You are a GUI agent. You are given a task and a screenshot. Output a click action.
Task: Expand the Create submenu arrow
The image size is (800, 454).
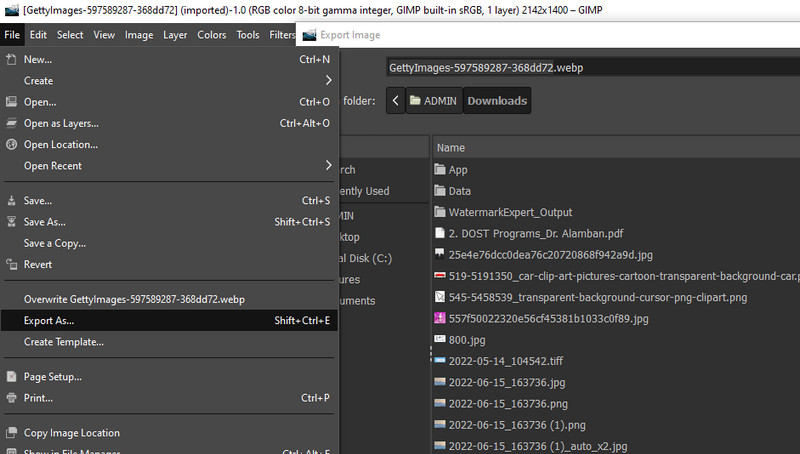(x=328, y=81)
